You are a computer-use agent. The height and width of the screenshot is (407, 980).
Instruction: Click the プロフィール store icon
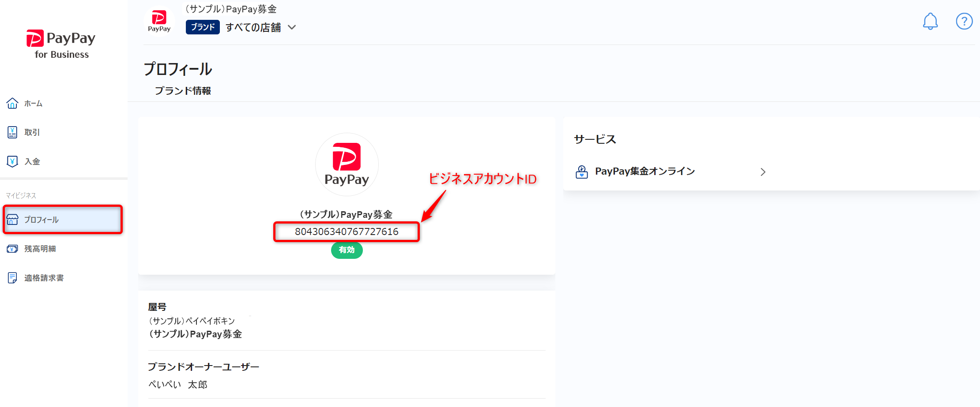(x=12, y=220)
